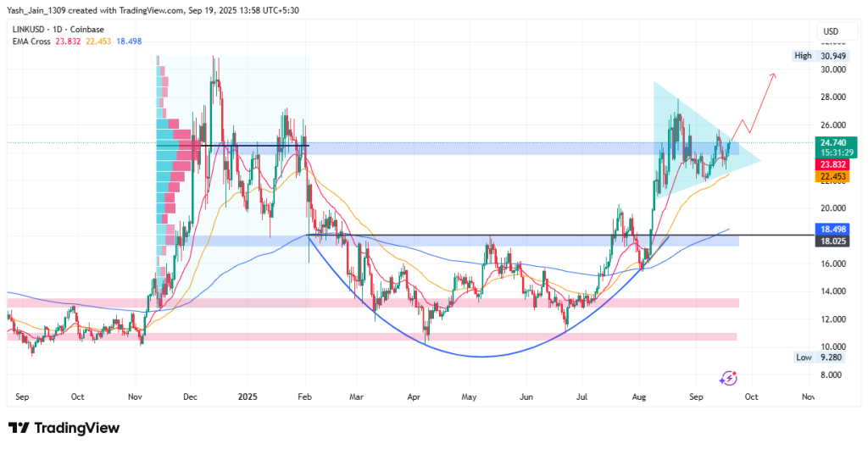Select the EMA Cross indicator legend
Image resolution: width=868 pixels, height=449 pixels.
click(x=31, y=42)
